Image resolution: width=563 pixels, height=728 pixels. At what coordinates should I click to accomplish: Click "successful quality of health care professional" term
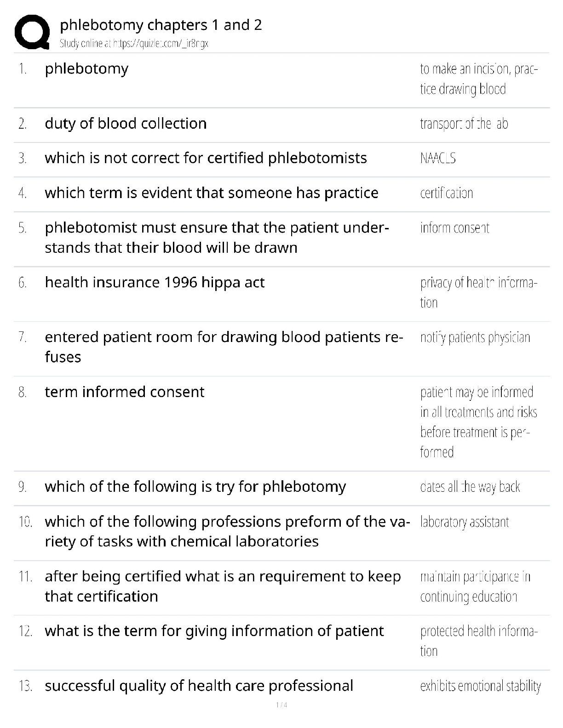[199, 686]
